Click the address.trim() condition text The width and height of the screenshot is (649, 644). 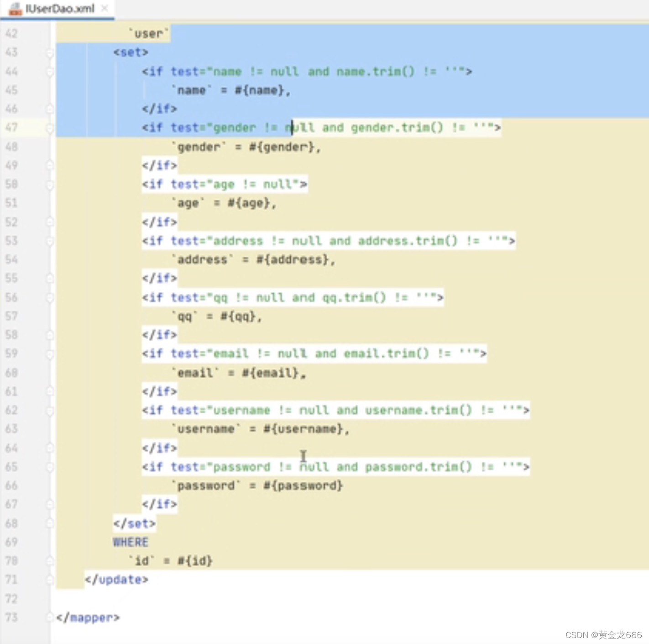[408, 241]
